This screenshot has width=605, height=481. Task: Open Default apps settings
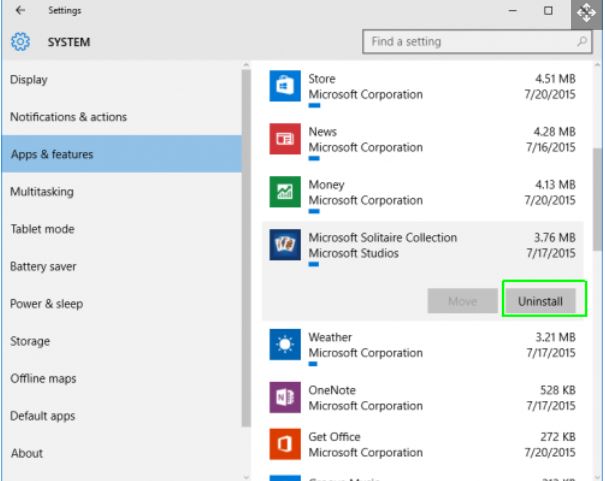point(122,416)
